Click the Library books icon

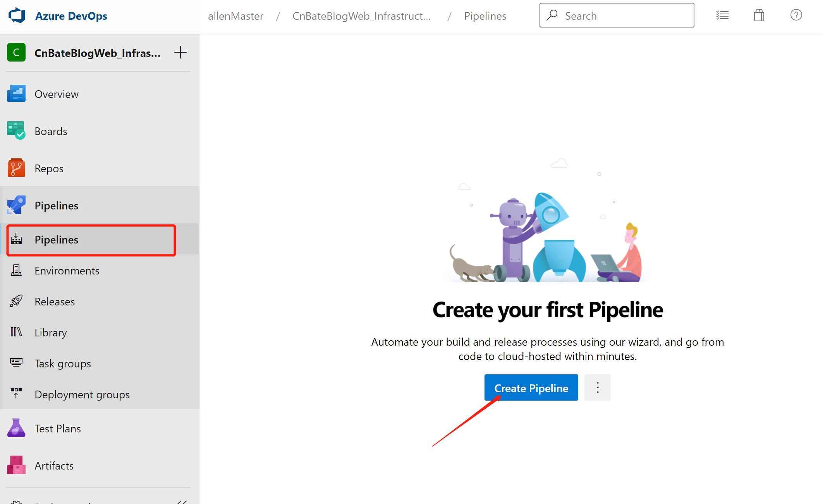click(x=16, y=332)
